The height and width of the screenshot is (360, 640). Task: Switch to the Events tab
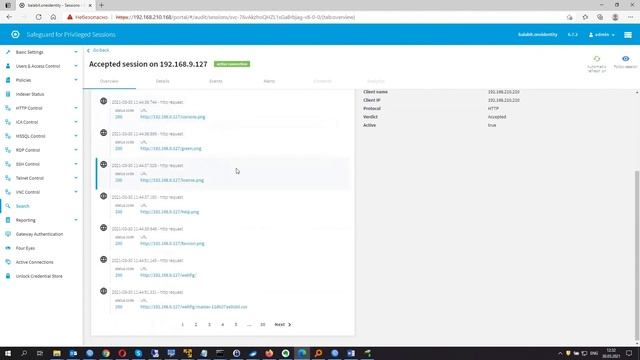pyautogui.click(x=216, y=81)
